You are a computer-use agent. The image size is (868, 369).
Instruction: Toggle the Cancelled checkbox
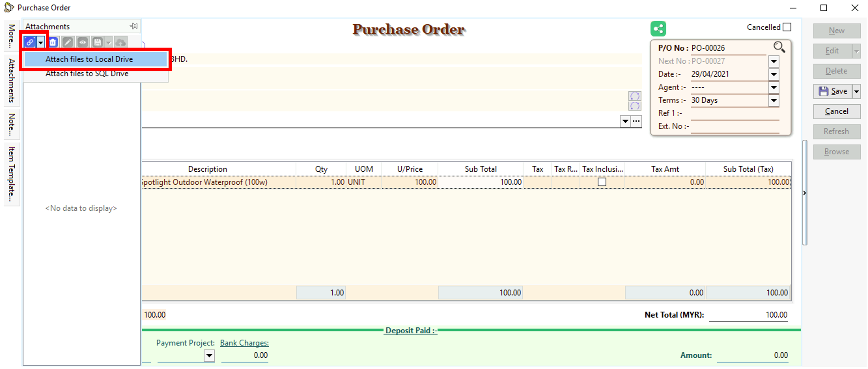[x=787, y=27]
